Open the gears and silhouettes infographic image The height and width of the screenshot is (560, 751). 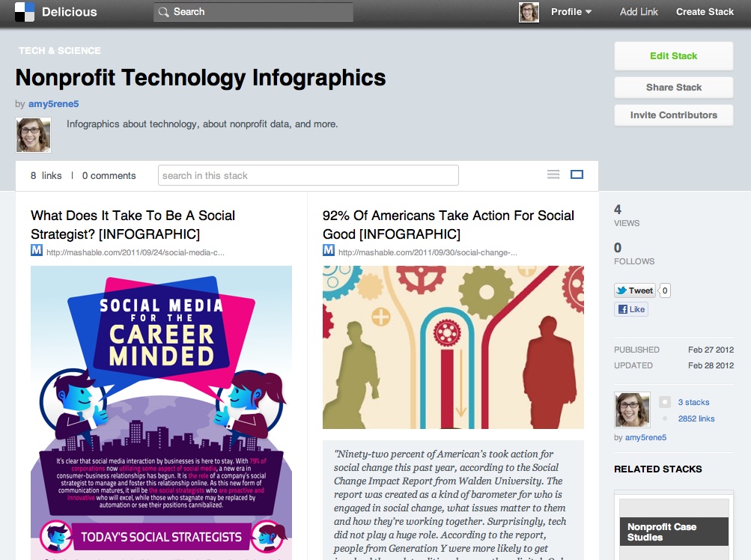click(453, 347)
